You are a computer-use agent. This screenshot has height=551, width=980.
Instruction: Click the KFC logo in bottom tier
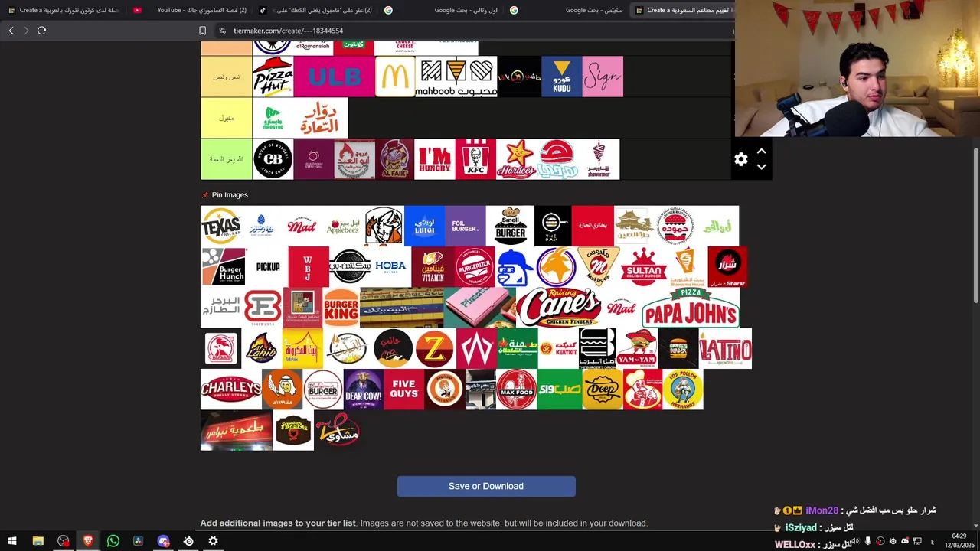(x=475, y=159)
